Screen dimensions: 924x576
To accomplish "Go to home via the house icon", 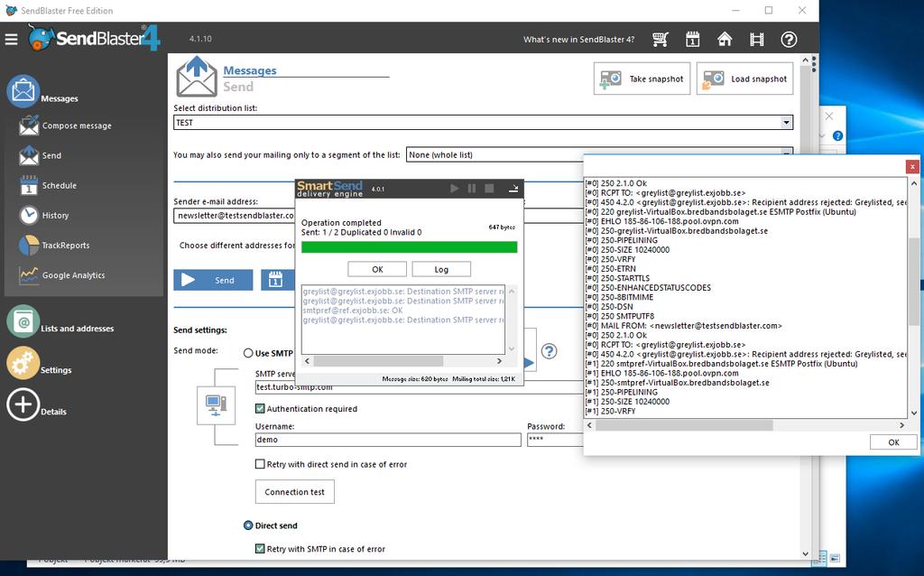I will pyautogui.click(x=725, y=40).
